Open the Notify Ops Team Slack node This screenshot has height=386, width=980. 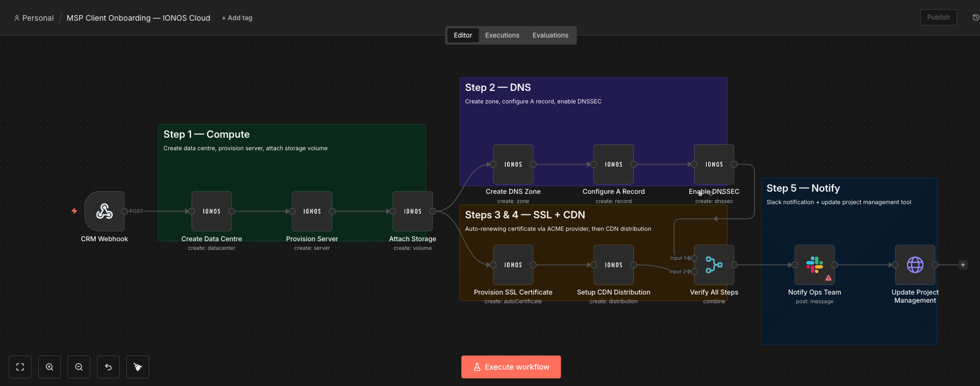(814, 265)
